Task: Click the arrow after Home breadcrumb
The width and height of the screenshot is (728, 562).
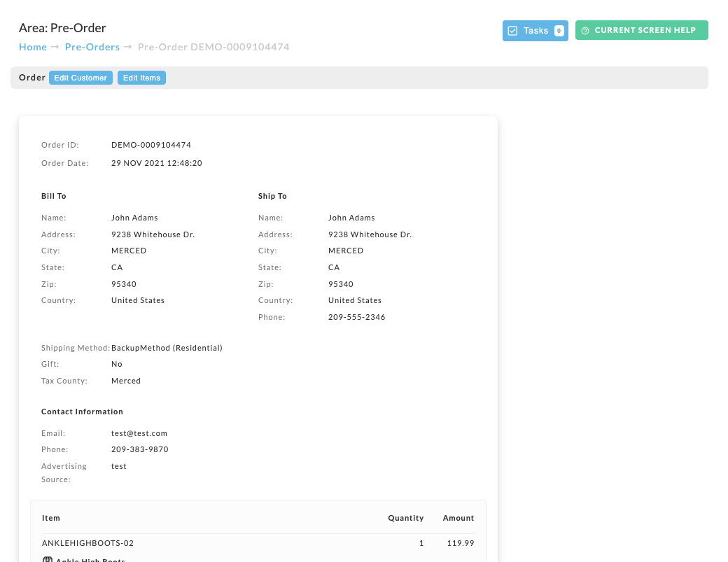Action: [55, 47]
